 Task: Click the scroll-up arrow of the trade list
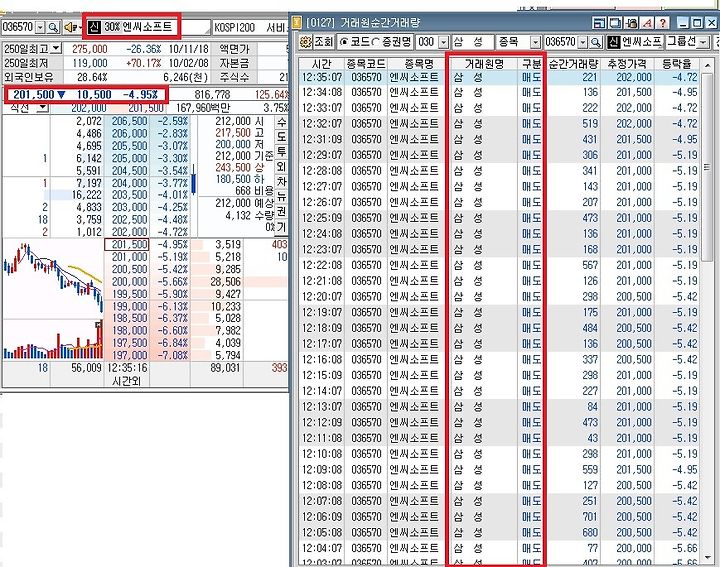707,65
